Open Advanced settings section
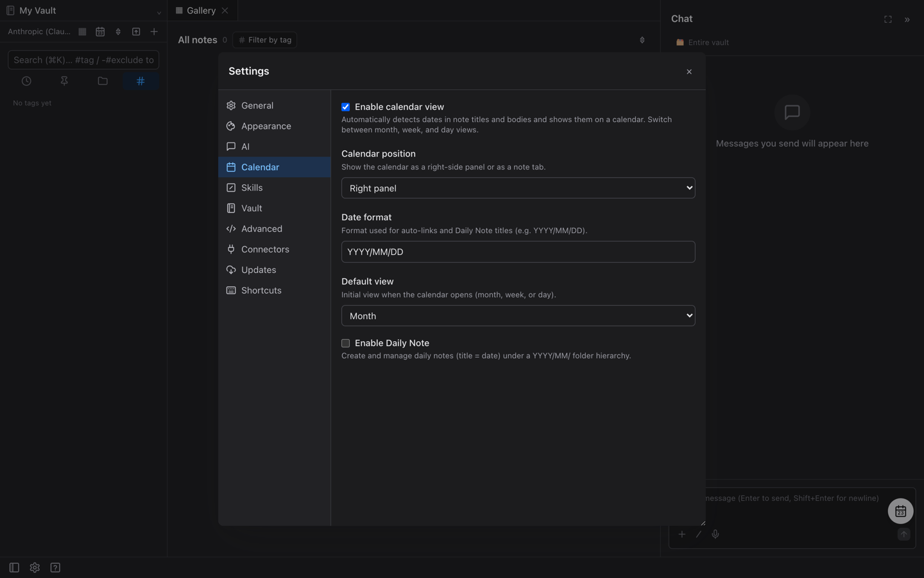This screenshot has width=924, height=578. point(275,229)
